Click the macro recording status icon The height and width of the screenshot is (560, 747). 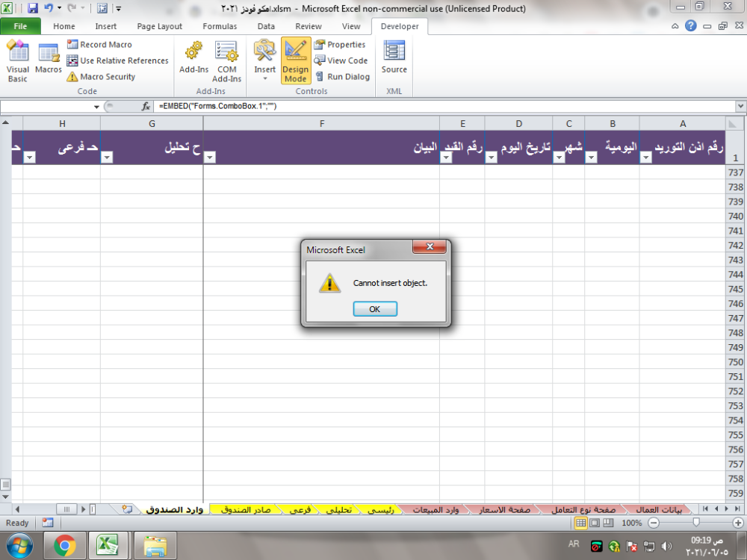48,523
